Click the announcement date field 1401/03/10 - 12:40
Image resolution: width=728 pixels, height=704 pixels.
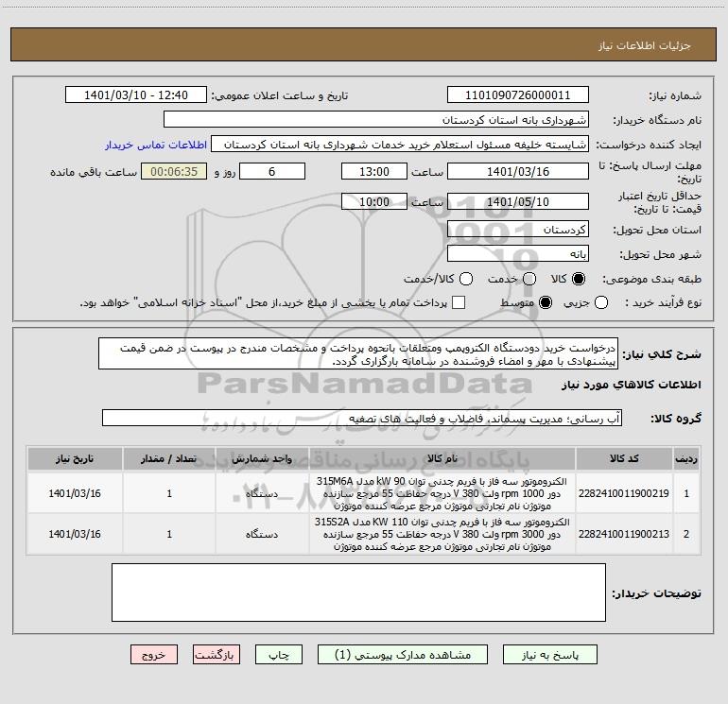tap(136, 95)
